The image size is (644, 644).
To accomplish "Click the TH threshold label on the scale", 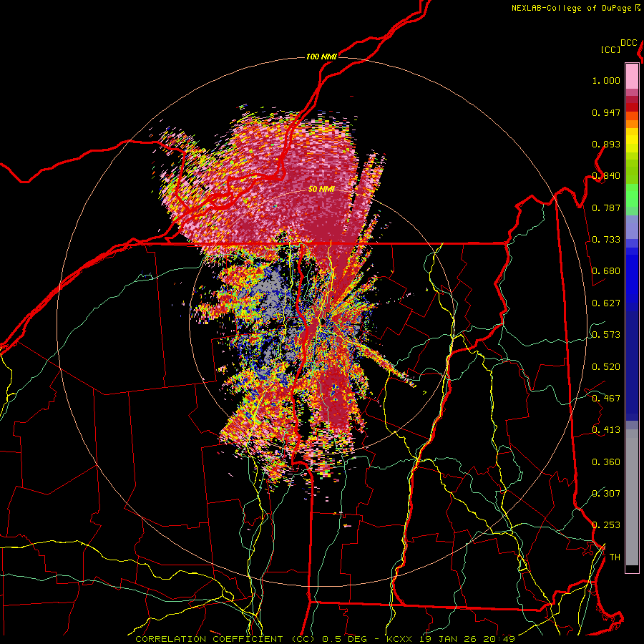I will 615,557.
